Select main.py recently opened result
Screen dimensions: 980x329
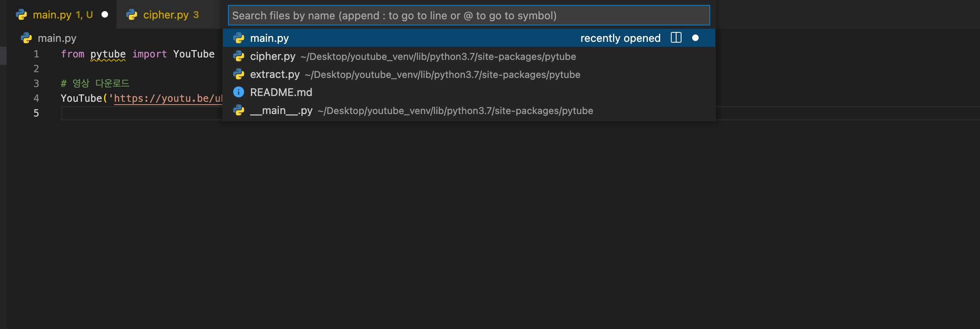click(x=469, y=38)
